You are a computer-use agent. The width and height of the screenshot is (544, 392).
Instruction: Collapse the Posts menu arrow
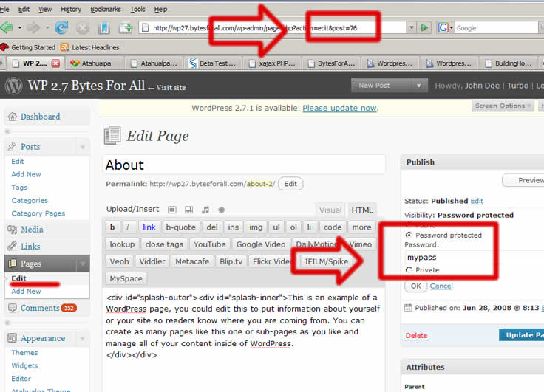point(83,147)
